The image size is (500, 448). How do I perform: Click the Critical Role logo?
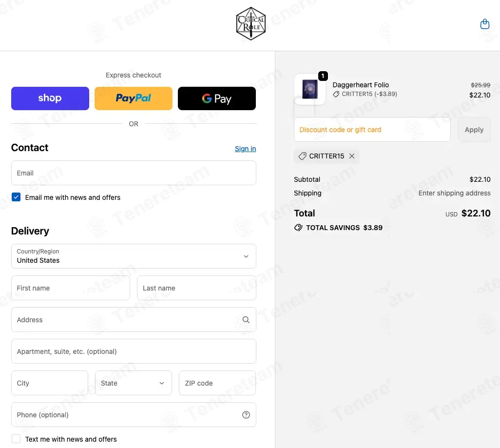[x=250, y=24]
